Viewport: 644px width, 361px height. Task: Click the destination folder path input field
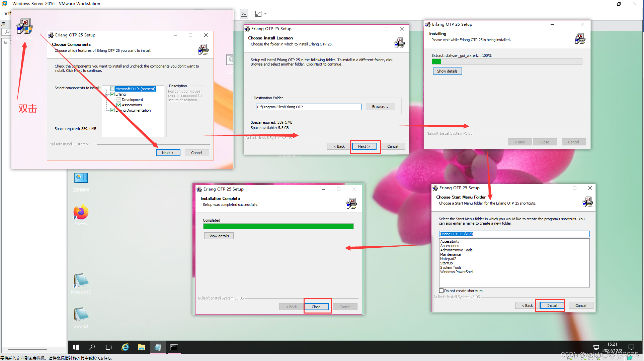308,107
